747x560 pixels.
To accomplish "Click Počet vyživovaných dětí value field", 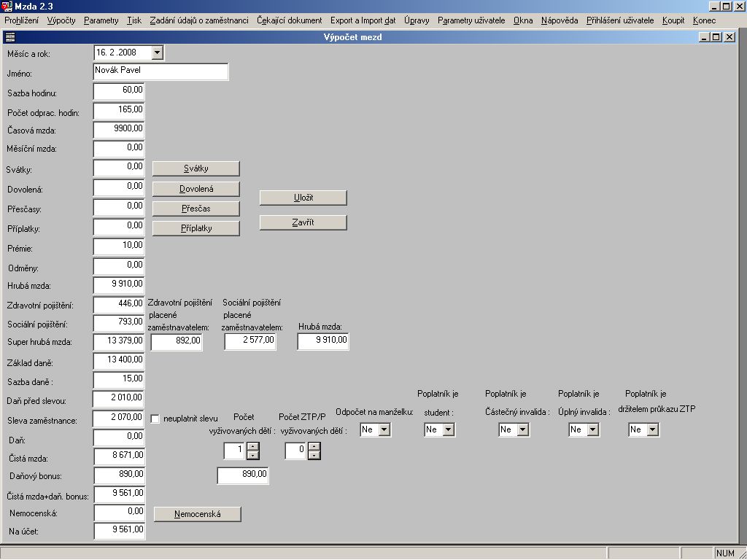I will [x=235, y=451].
